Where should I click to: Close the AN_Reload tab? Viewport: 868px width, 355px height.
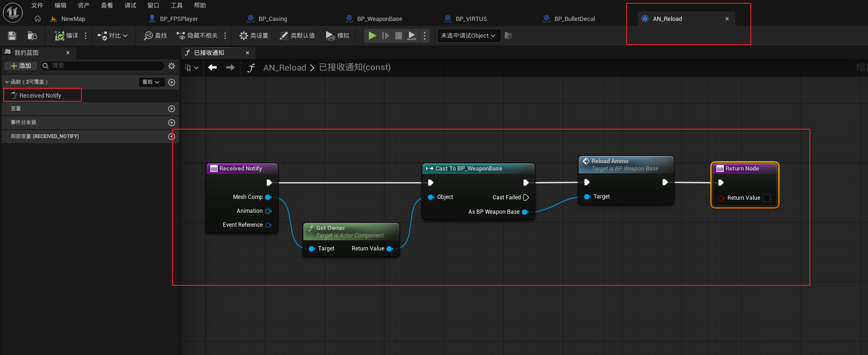[727, 19]
